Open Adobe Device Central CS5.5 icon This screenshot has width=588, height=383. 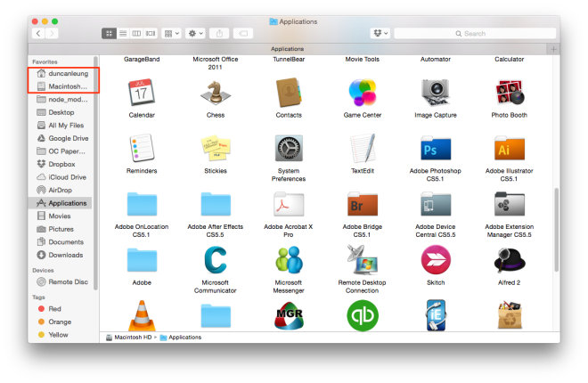[436, 204]
